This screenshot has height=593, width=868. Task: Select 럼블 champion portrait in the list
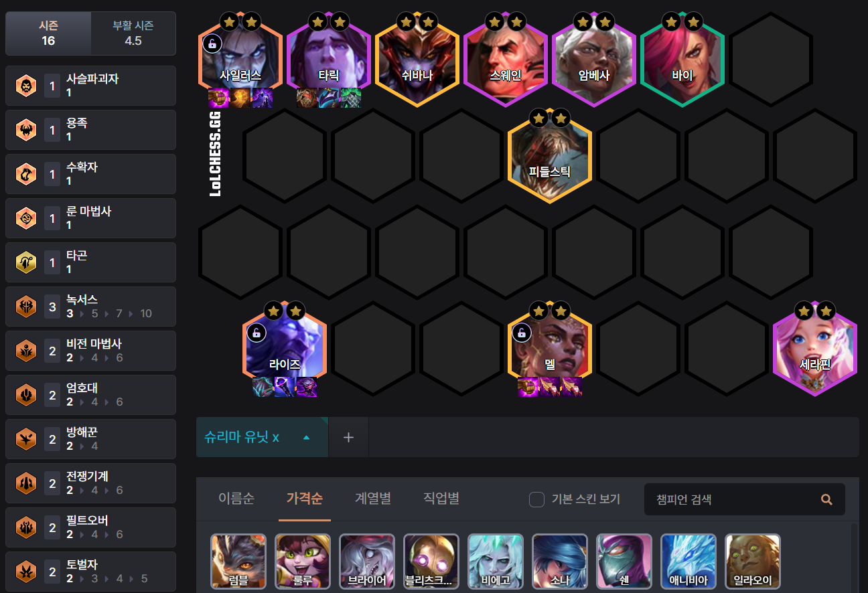tap(238, 561)
